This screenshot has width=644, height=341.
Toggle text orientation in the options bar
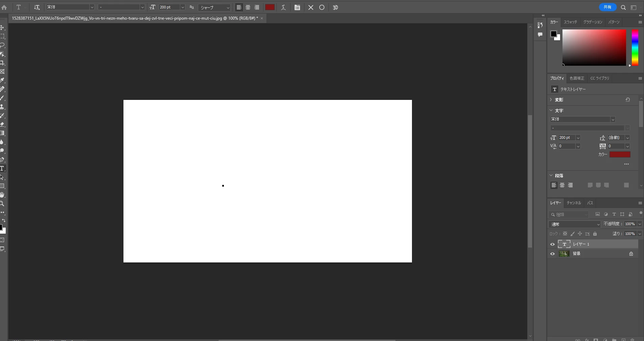pyautogui.click(x=37, y=7)
